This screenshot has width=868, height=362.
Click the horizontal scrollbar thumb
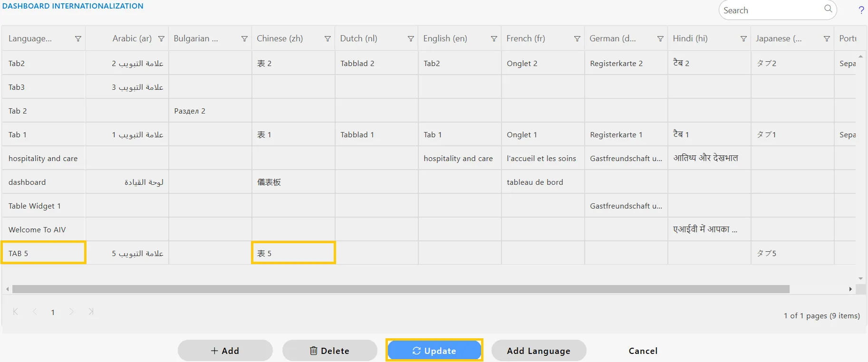point(401,289)
